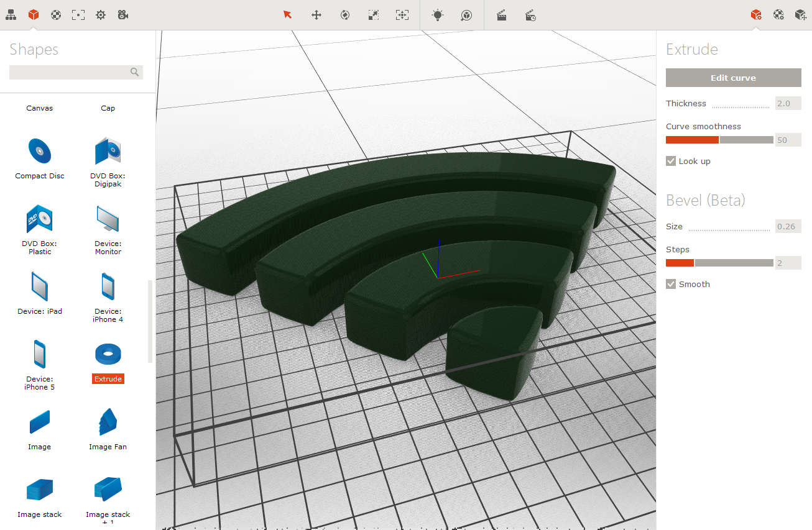Click the Cap shape label
812x530 pixels.
[x=108, y=108]
